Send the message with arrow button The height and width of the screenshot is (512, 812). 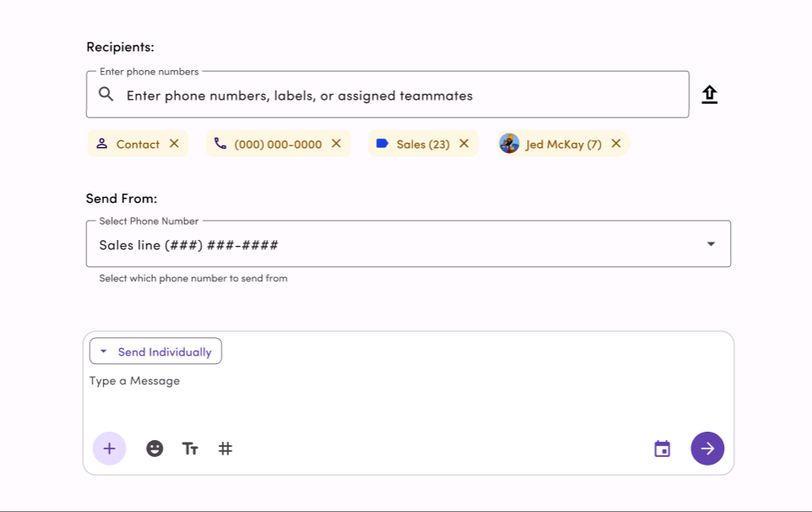[x=707, y=449]
